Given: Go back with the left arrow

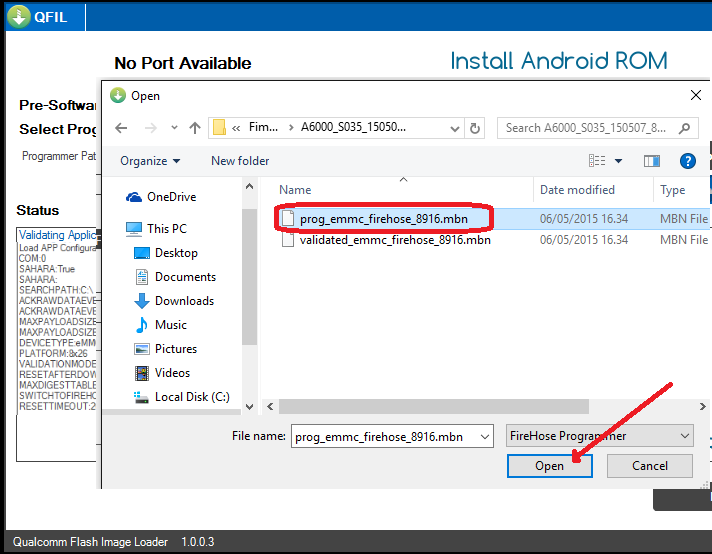Looking at the screenshot, I should (x=121, y=128).
